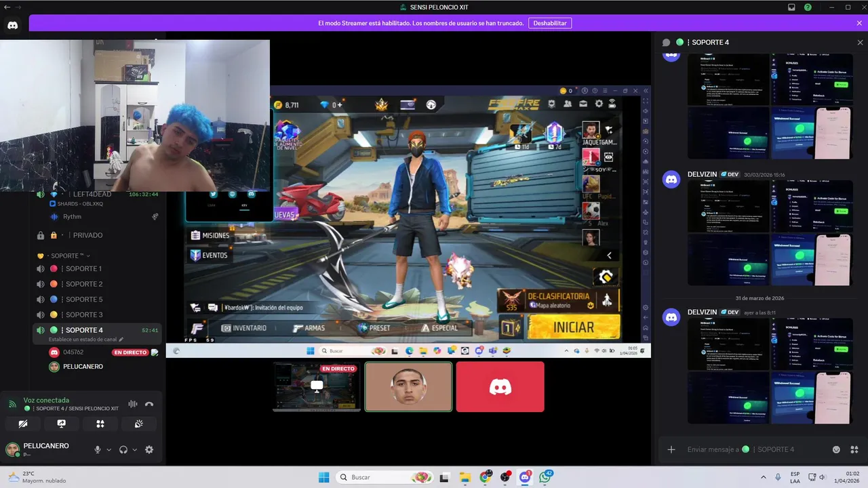Viewport: 868px width, 488px height.
Task: Join the SOPORTE 3 voice channel
Action: click(98, 314)
